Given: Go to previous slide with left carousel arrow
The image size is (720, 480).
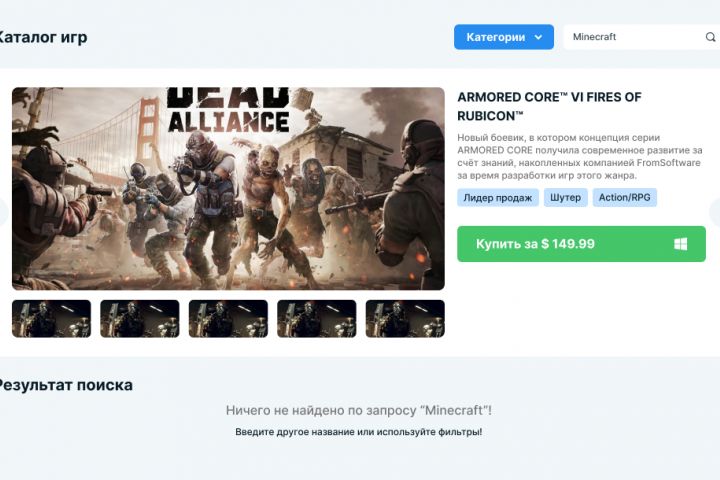Looking at the screenshot, I should tap(4, 212).
